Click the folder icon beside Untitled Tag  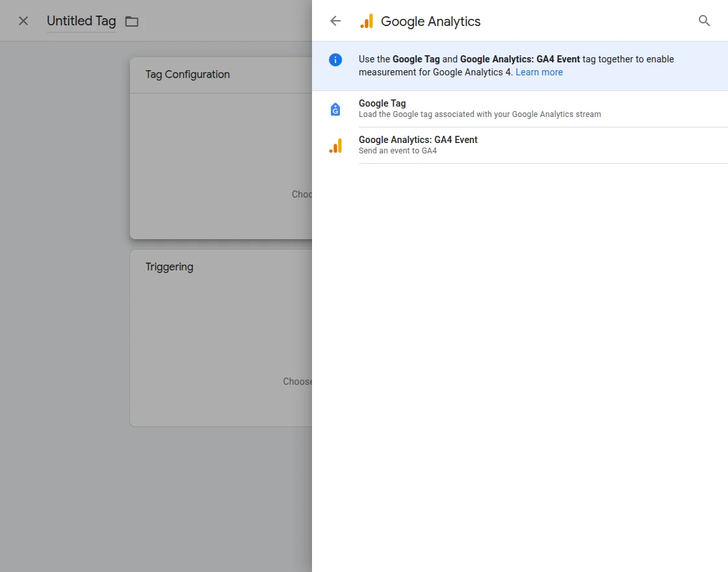[131, 21]
